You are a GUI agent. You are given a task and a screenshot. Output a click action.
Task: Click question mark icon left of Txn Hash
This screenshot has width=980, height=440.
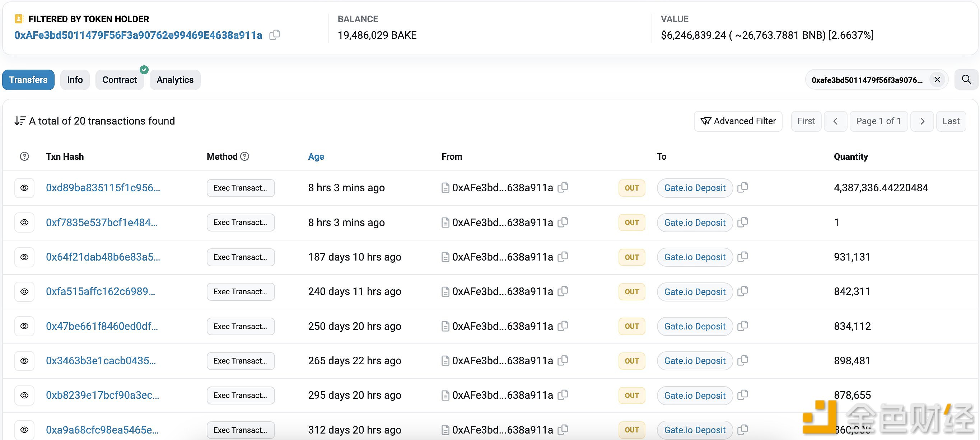(x=24, y=156)
